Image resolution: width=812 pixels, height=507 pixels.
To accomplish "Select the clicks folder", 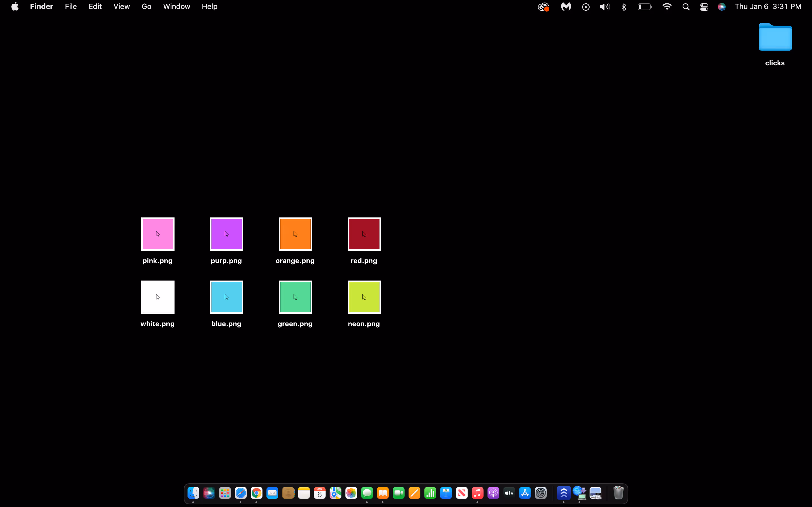I will coord(775,37).
